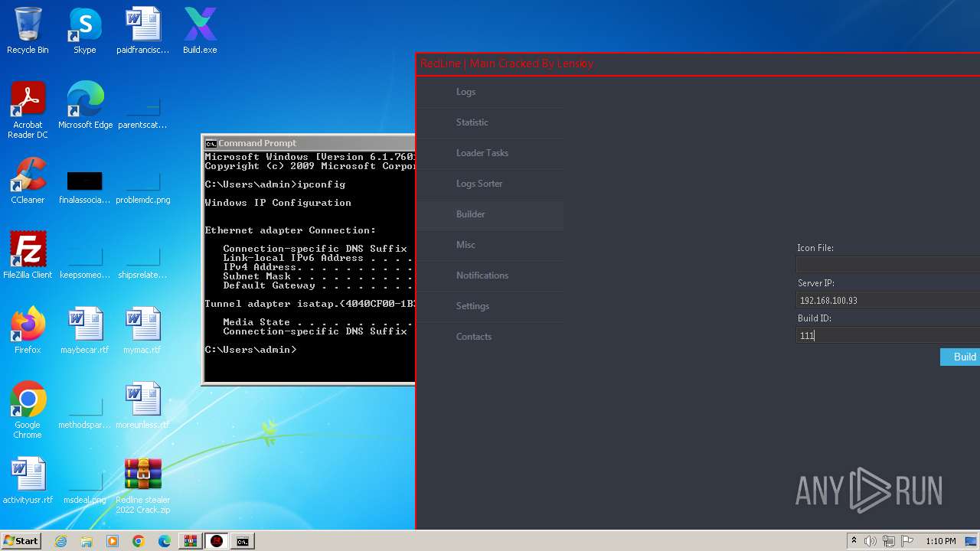
Task: Focus the Build ID field
Action: click(888, 335)
